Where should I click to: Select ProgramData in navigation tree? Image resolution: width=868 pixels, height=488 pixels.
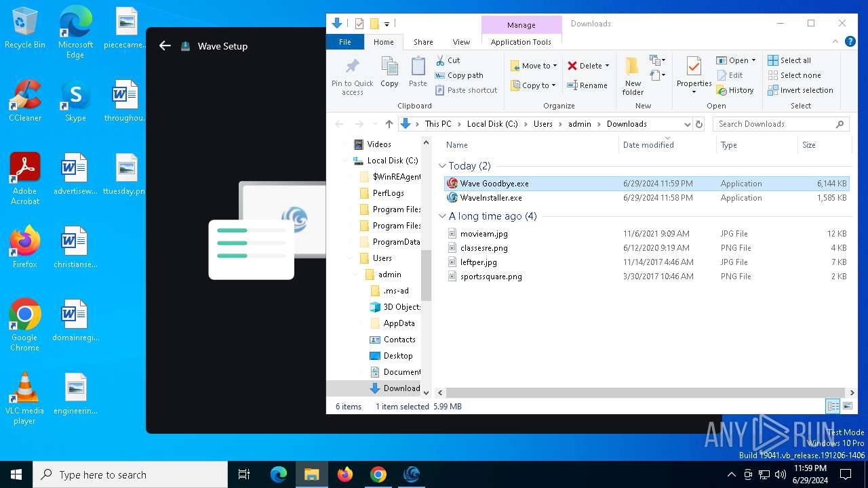tap(390, 242)
